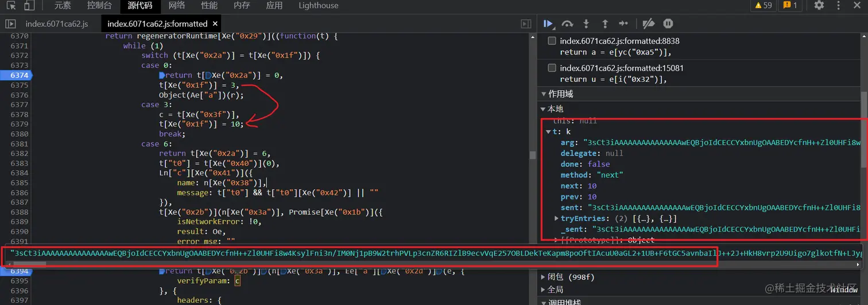Open the 59 warnings badge
Viewport: 868px width, 305px height.
click(764, 5)
